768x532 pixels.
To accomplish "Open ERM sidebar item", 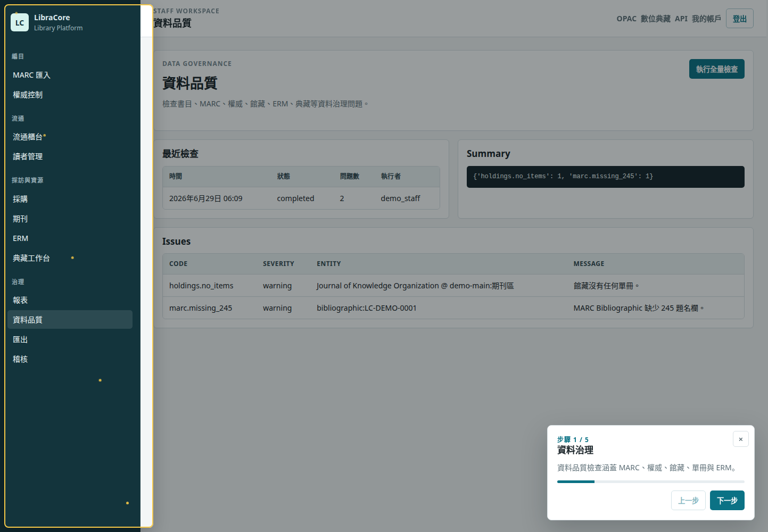I will pyautogui.click(x=69, y=238).
